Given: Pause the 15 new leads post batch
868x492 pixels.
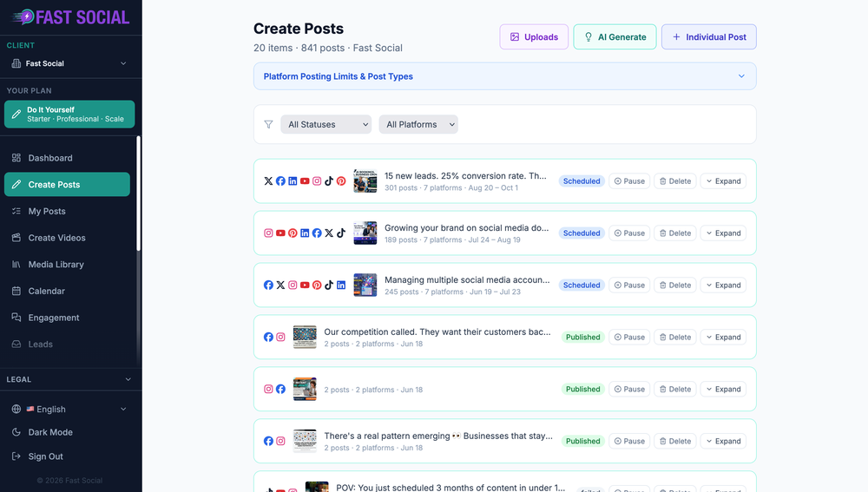Looking at the screenshot, I should (x=629, y=181).
